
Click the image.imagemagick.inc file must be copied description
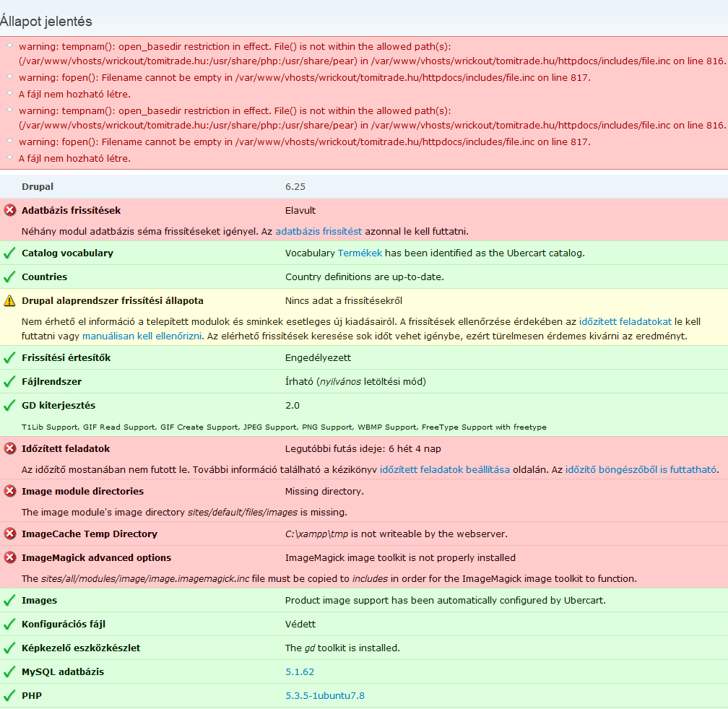(x=329, y=578)
